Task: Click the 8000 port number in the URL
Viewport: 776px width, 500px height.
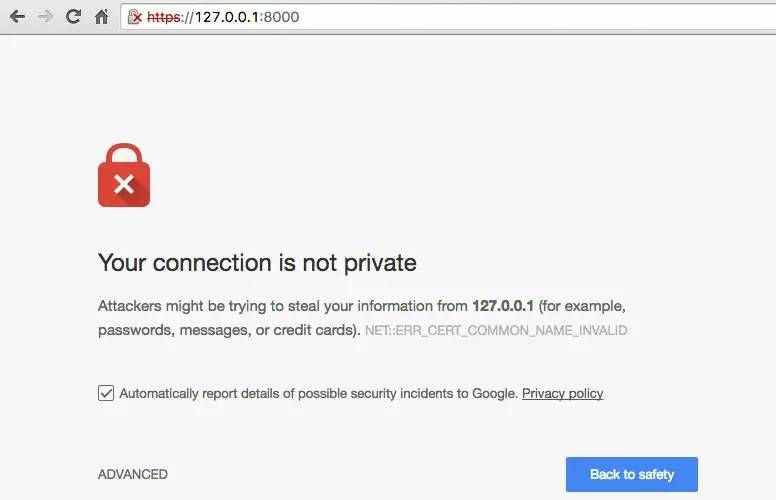Action: coord(281,17)
